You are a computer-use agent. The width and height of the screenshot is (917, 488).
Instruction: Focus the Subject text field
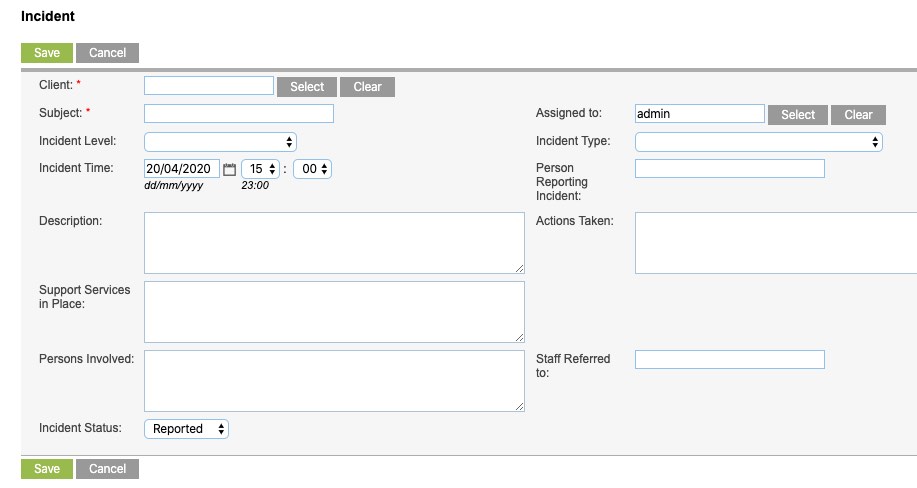(x=239, y=114)
